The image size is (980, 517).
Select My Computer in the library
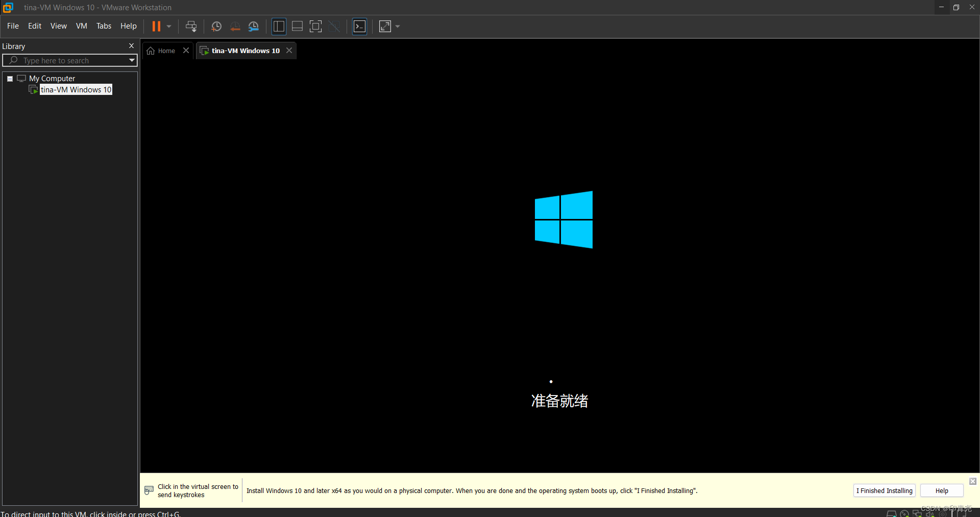click(52, 78)
